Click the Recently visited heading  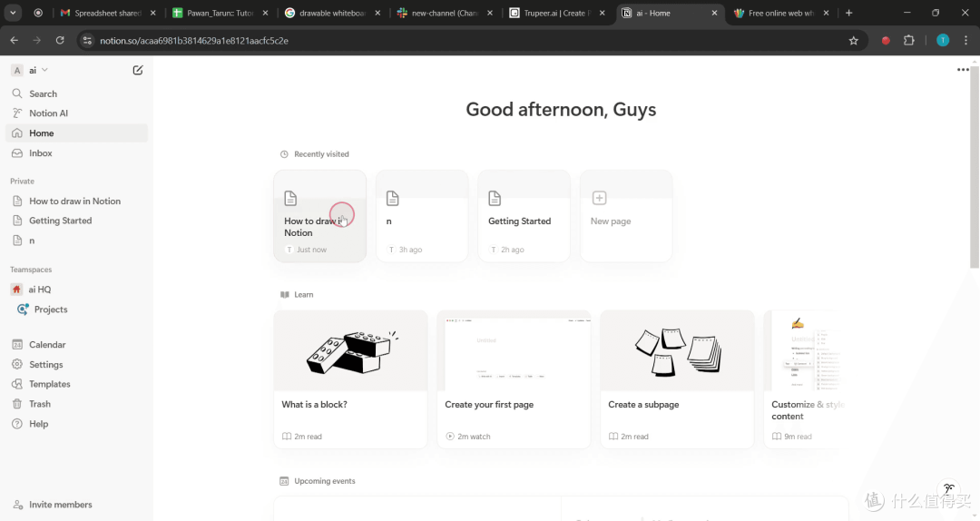pos(321,154)
